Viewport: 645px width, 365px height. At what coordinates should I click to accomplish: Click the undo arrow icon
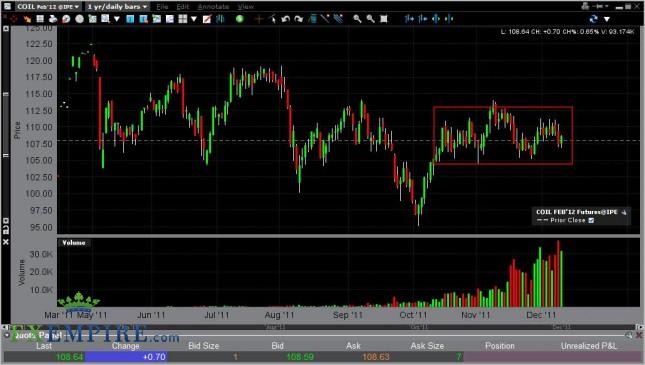286,19
